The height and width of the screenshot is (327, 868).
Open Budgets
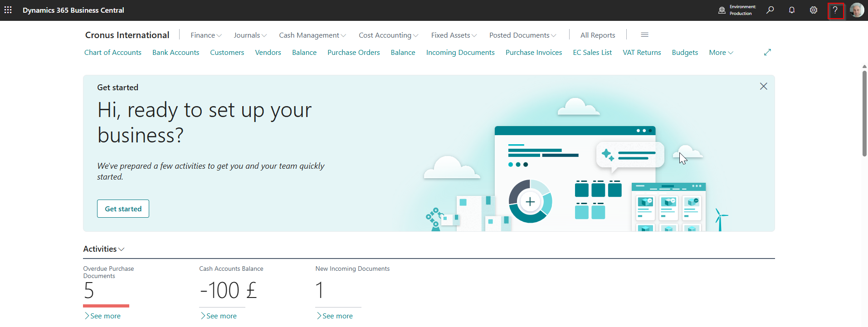pos(685,53)
